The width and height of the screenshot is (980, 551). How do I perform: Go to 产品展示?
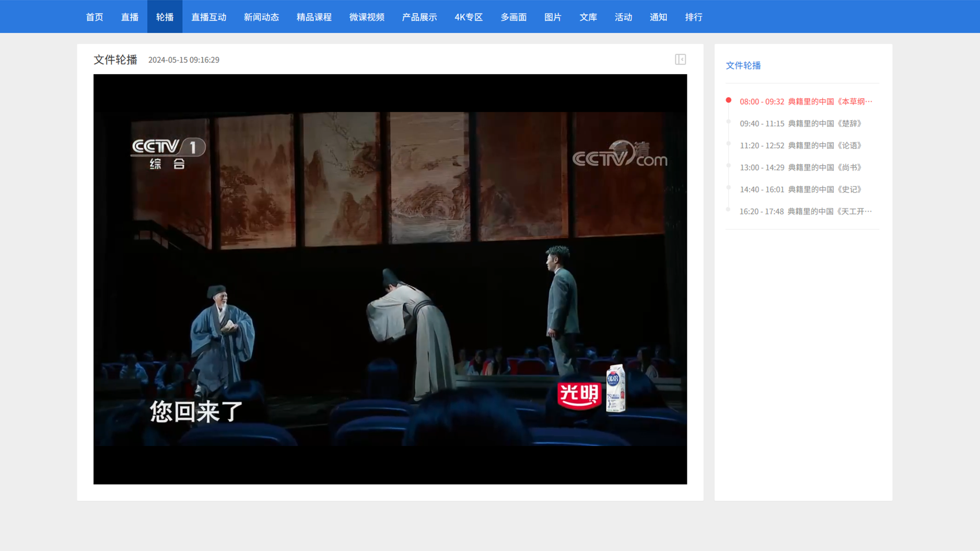click(x=419, y=17)
